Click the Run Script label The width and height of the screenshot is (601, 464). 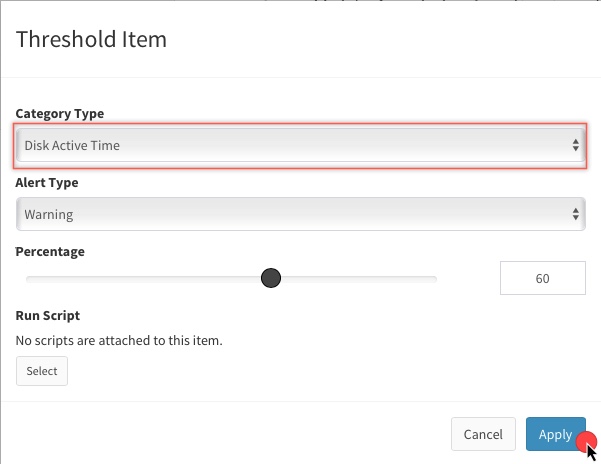click(48, 316)
